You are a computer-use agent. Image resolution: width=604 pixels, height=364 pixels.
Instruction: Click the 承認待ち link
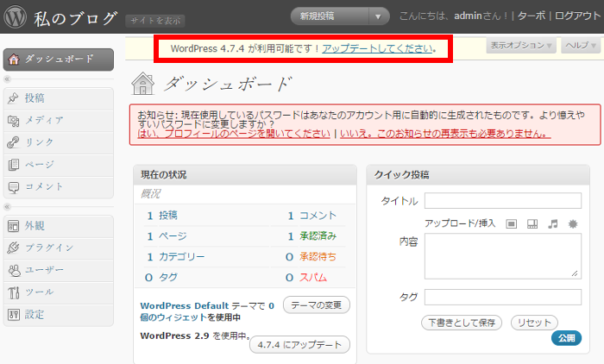pyautogui.click(x=318, y=257)
